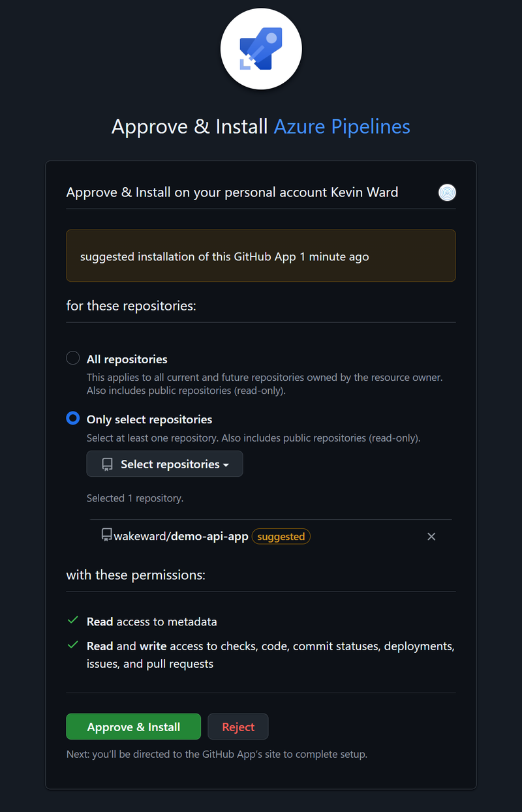Click the Reject button

(238, 726)
